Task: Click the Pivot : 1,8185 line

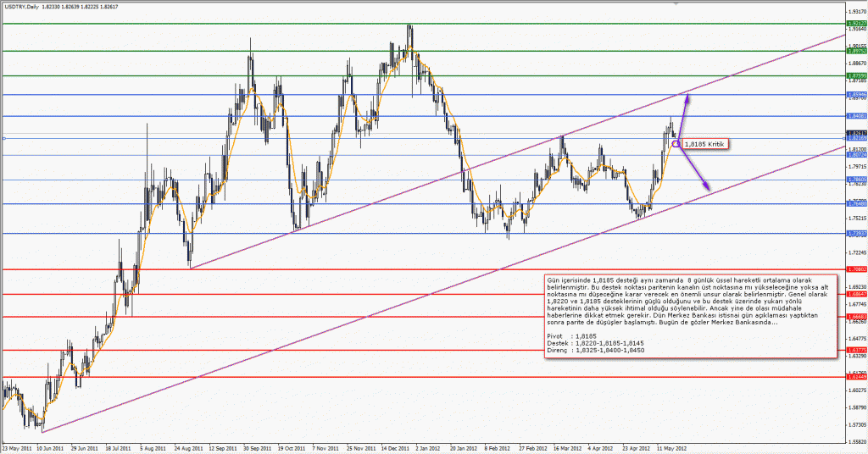Action: click(572, 335)
